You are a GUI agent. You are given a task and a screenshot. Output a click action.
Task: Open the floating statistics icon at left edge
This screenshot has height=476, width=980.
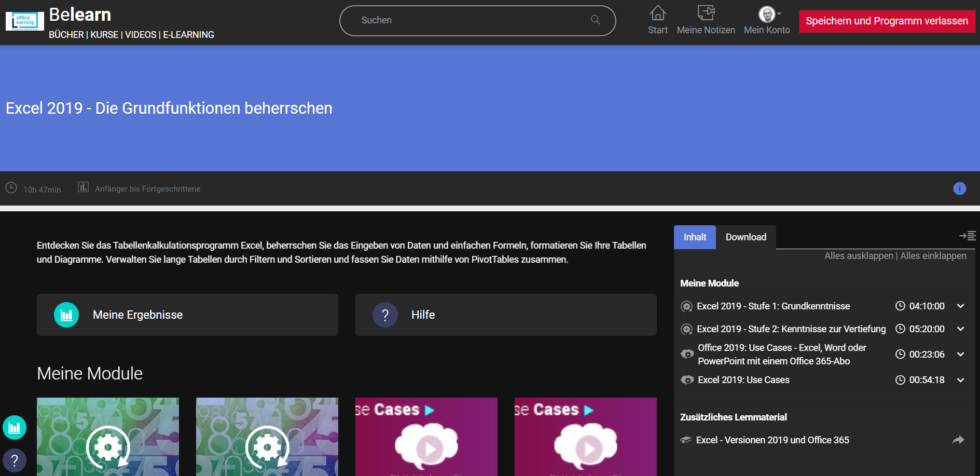click(x=15, y=428)
